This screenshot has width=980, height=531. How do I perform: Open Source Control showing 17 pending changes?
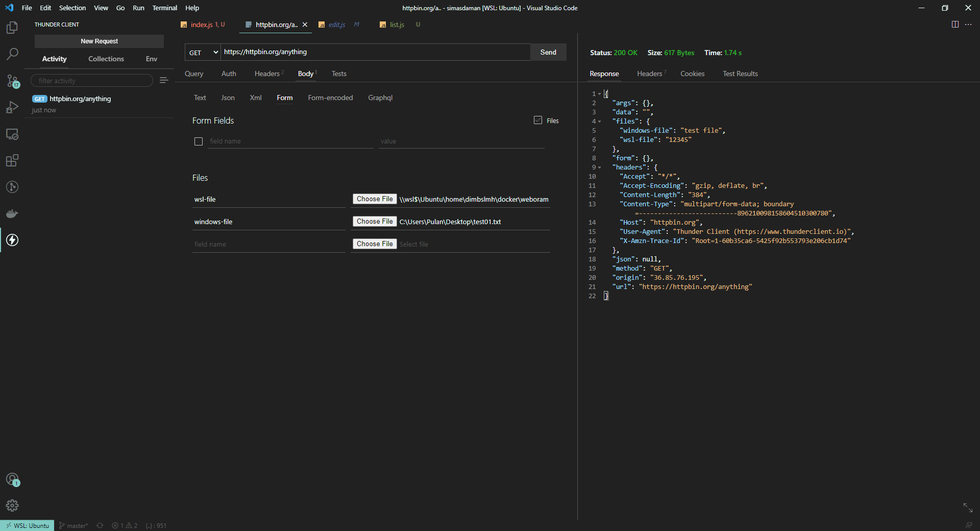coord(12,81)
